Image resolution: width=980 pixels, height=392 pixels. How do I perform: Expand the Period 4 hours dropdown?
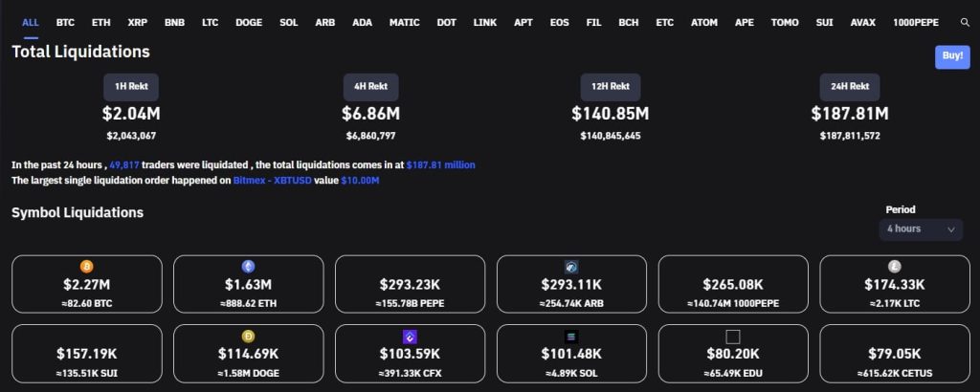tap(921, 229)
